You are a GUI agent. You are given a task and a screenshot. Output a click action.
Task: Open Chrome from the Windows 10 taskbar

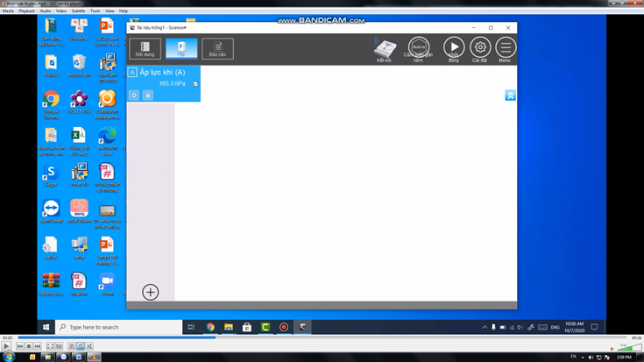[x=210, y=327]
